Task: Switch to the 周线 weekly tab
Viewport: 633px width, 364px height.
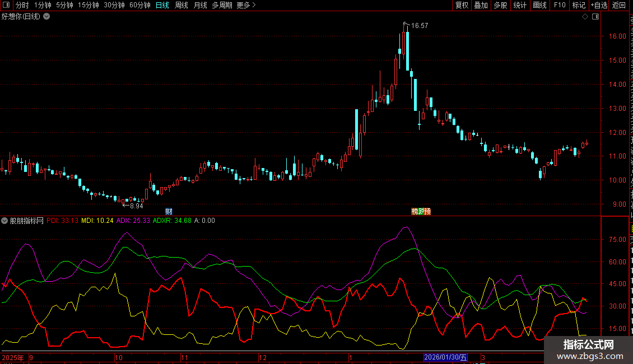Action: (x=181, y=5)
